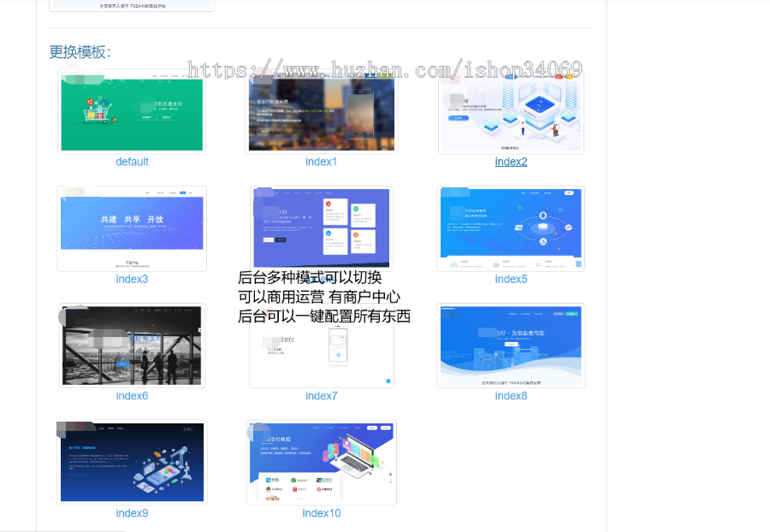Viewport: 770px width, 532px height.
Task: Open the index3 template link
Action: pos(132,278)
